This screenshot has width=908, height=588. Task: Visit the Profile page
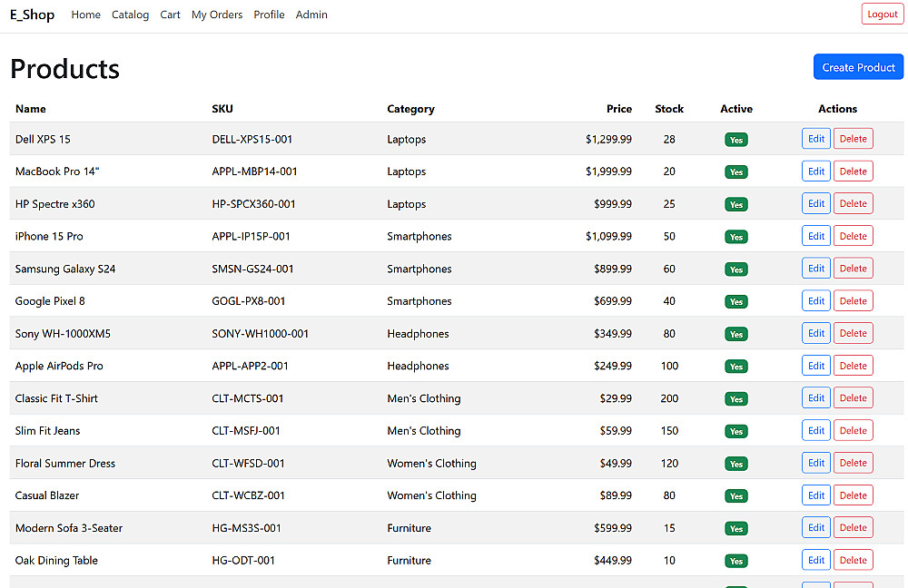click(270, 15)
